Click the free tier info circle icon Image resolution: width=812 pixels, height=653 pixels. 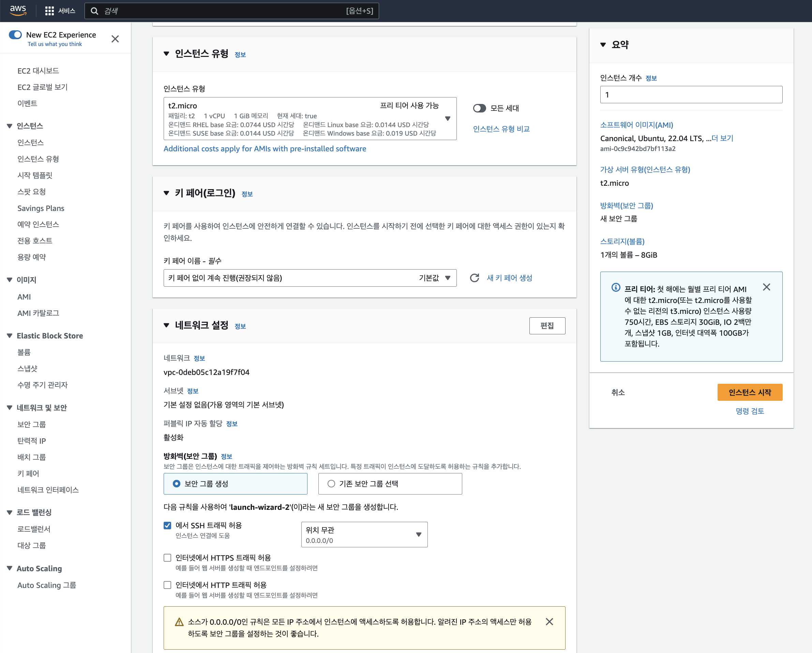click(615, 287)
